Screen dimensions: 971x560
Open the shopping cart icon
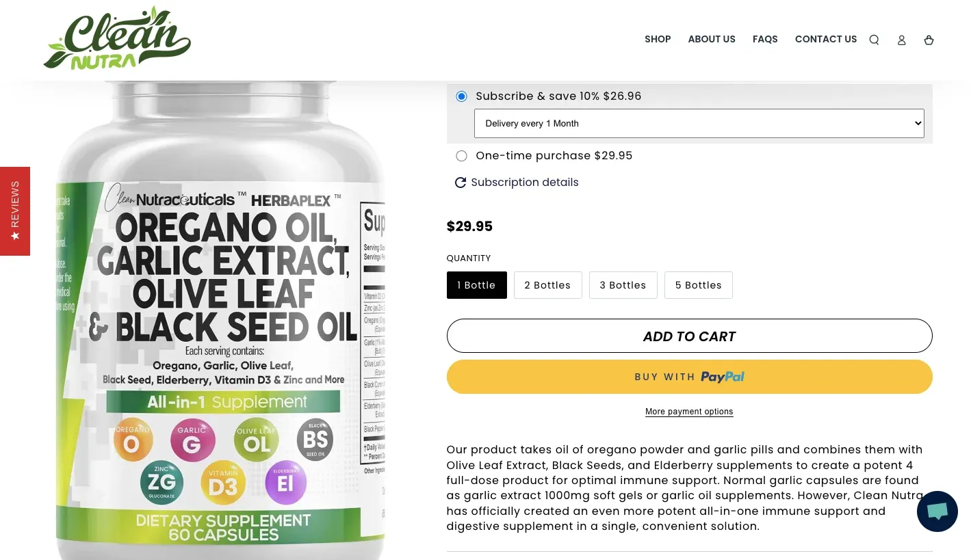(929, 40)
